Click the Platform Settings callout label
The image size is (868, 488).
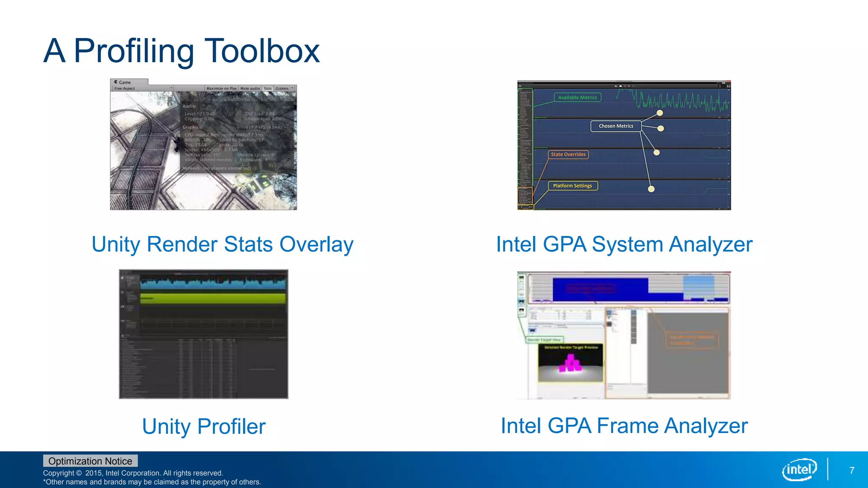pyautogui.click(x=572, y=186)
